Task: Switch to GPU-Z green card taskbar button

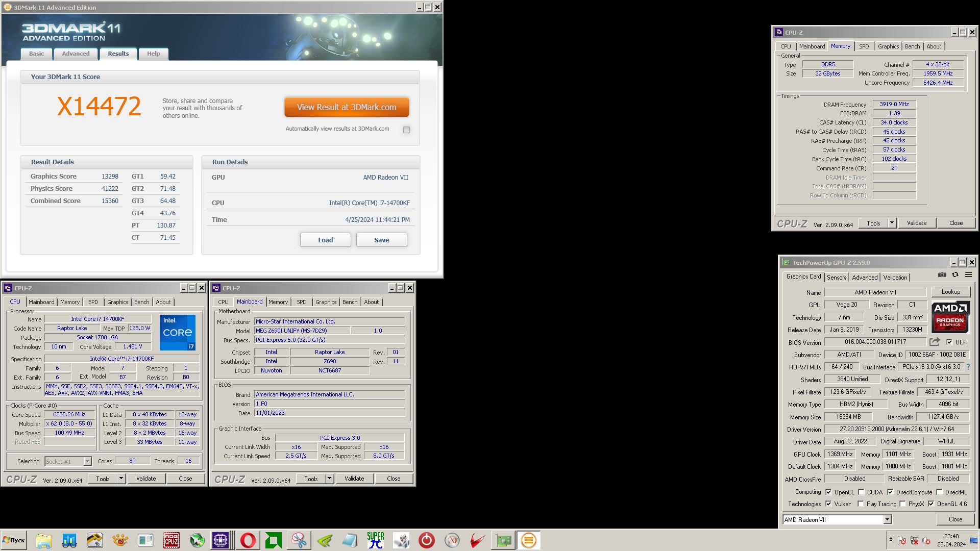Action: [x=503, y=540]
